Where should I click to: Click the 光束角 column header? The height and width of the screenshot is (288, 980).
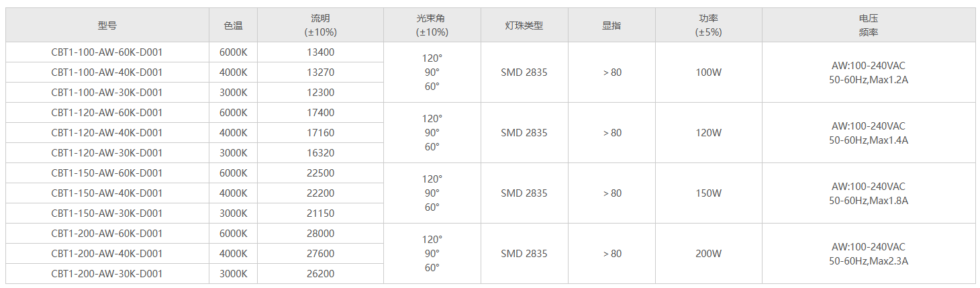pos(432,26)
